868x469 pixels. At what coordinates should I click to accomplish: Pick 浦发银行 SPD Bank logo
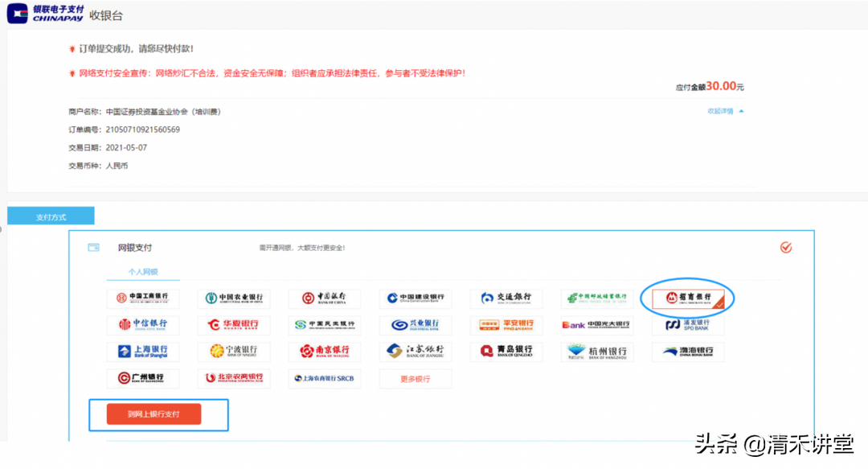pos(688,325)
